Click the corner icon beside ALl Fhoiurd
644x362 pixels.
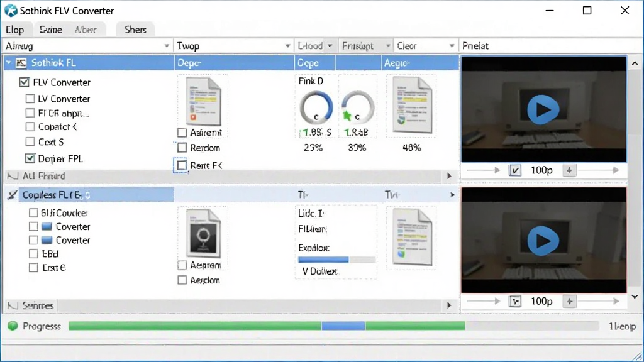point(13,176)
